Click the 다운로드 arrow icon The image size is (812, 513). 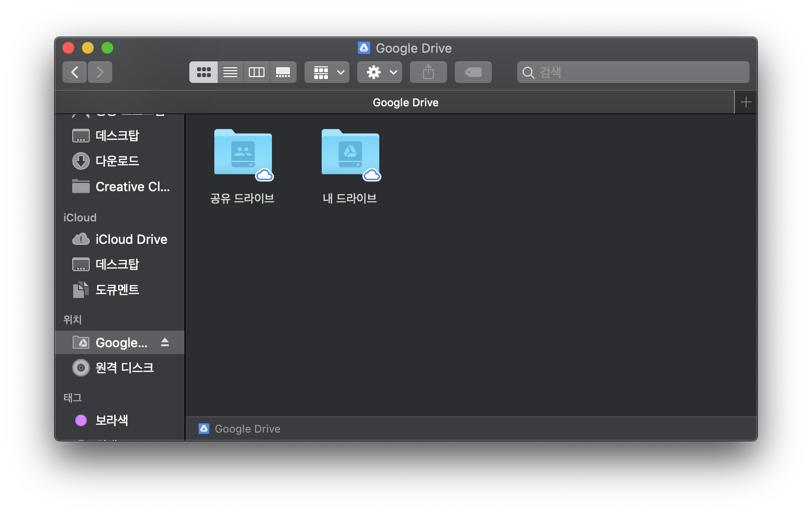81,161
